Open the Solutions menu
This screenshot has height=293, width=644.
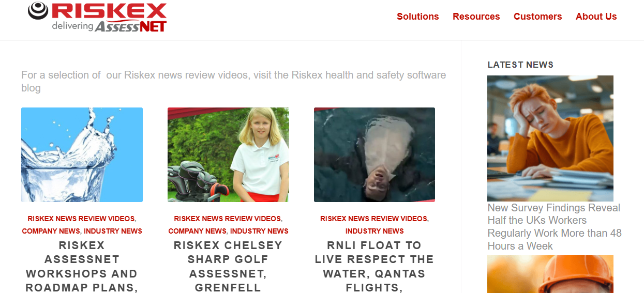tap(417, 17)
